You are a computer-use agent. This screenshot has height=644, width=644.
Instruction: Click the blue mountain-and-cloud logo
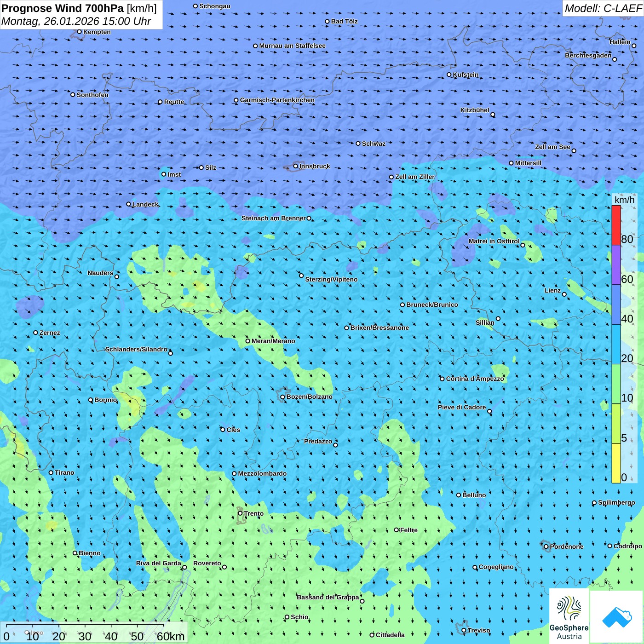pyautogui.click(x=616, y=617)
